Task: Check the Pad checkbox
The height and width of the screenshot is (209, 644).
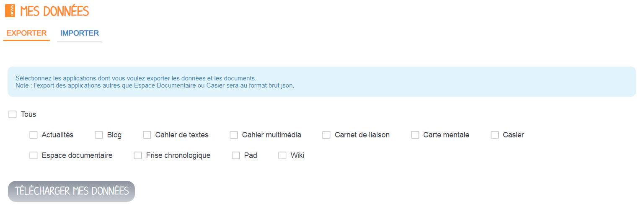Action: [x=236, y=155]
